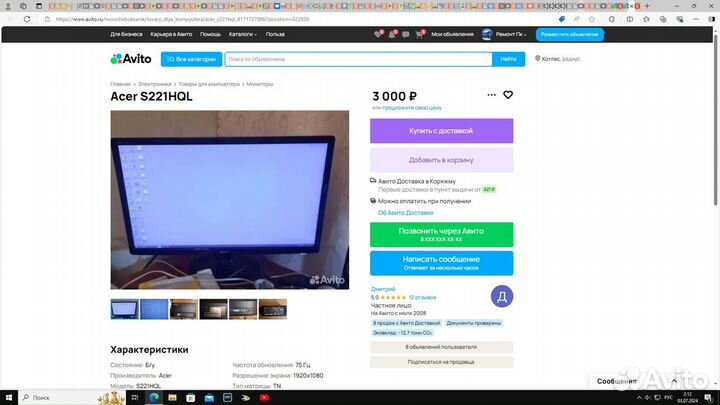Viewport: 720px width, 405px height.
Task: Open Microsoft Store from taskbar
Action: [x=191, y=397]
